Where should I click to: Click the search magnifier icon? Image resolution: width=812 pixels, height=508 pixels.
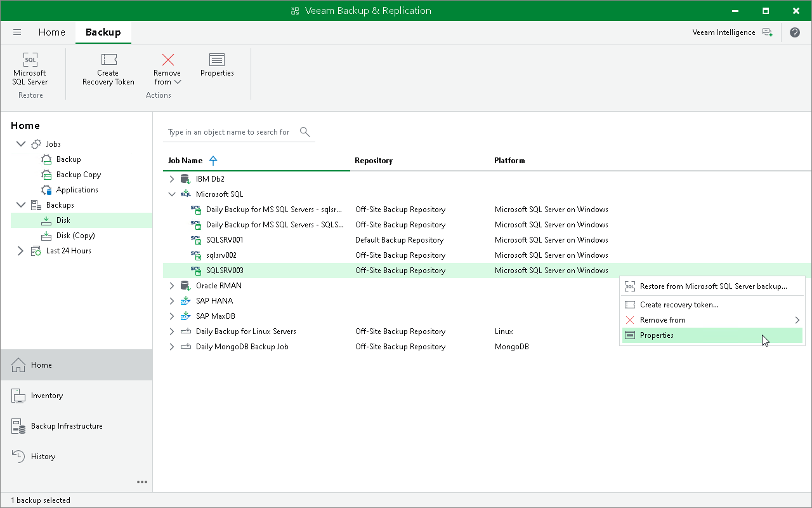point(305,132)
